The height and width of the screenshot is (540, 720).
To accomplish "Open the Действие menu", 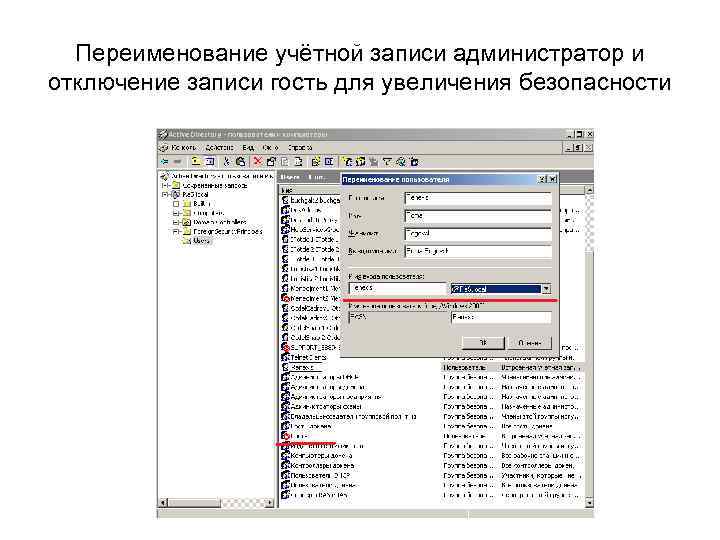I will 219,148.
